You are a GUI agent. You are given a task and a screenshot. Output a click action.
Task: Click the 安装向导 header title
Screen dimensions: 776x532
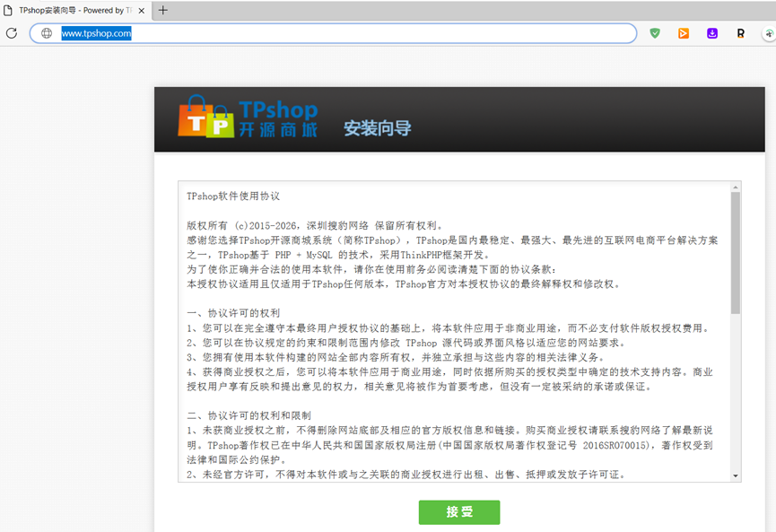[x=378, y=128]
